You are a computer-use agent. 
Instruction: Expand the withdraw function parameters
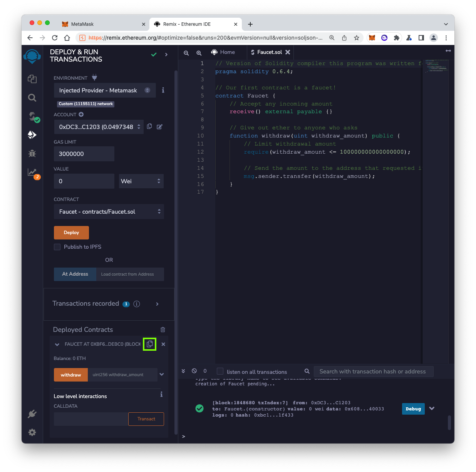click(162, 374)
